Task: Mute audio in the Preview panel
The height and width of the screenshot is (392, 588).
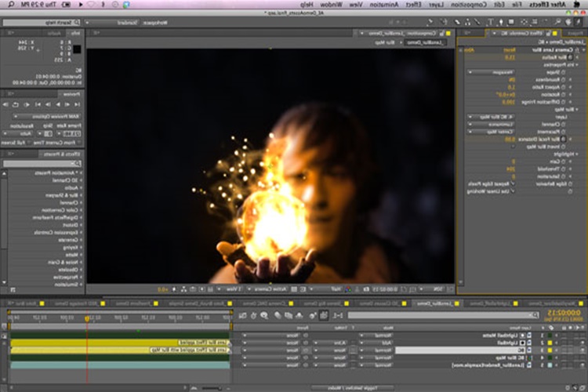Action: pyautogui.click(x=27, y=104)
